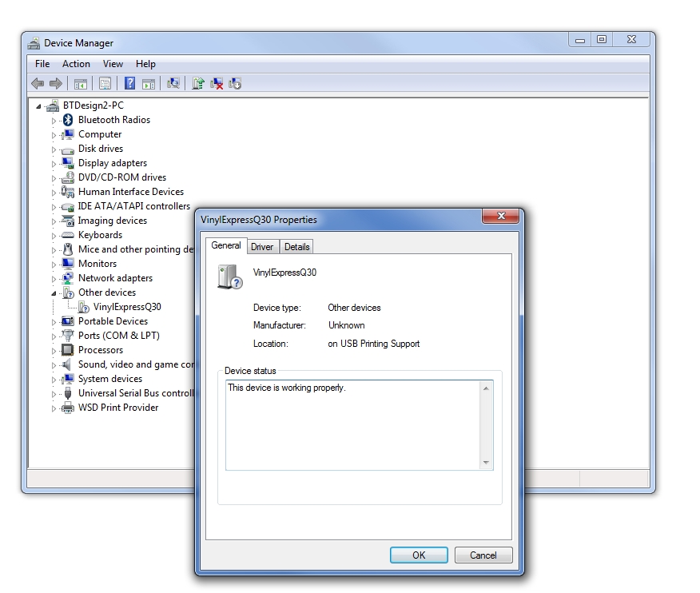The image size is (700, 593).
Task: Collapse the Other devices category
Action: click(x=54, y=293)
